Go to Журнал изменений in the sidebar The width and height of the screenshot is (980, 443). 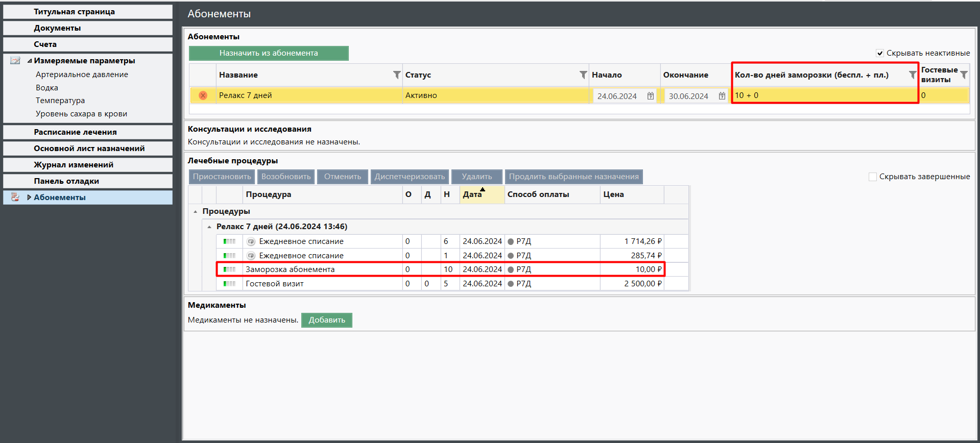click(74, 165)
